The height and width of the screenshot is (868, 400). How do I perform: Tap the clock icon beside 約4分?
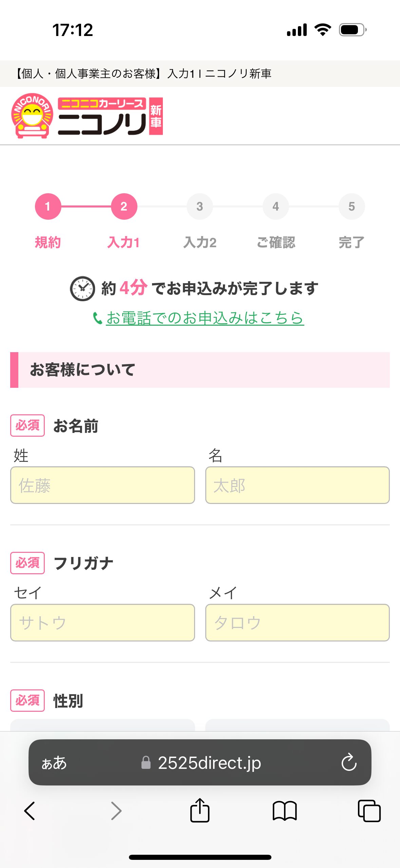[82, 289]
